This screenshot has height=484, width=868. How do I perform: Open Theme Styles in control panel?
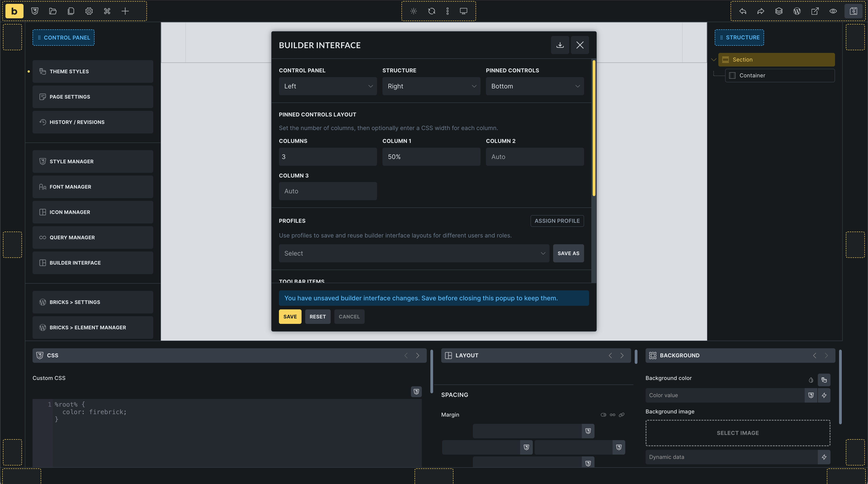93,71
